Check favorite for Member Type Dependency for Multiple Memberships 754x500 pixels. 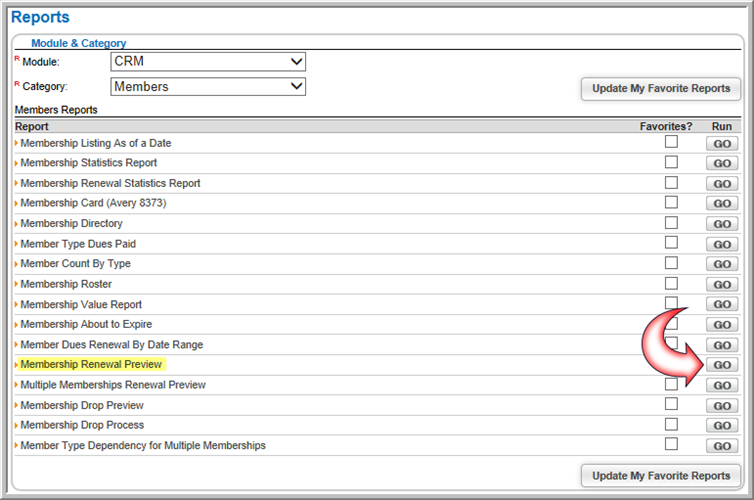coord(671,444)
